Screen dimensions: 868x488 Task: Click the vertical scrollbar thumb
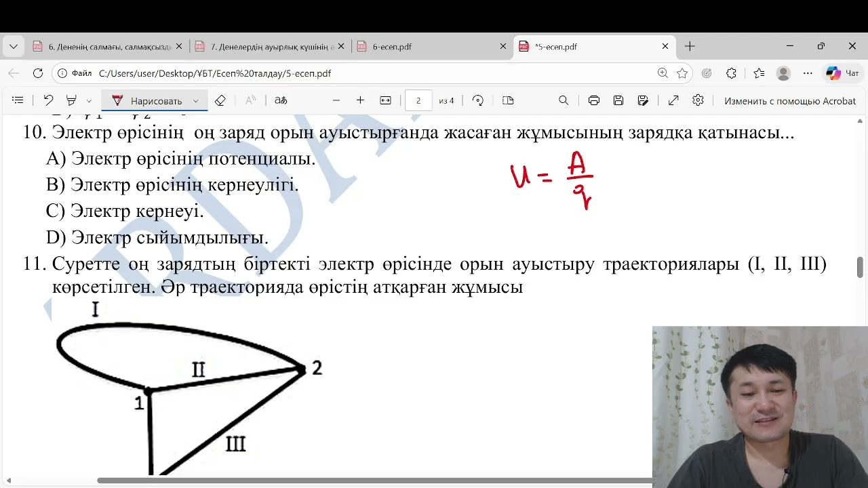click(x=860, y=267)
